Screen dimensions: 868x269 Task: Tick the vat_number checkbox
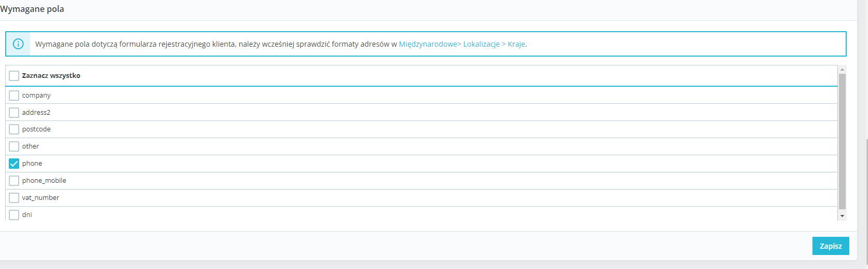(x=14, y=198)
